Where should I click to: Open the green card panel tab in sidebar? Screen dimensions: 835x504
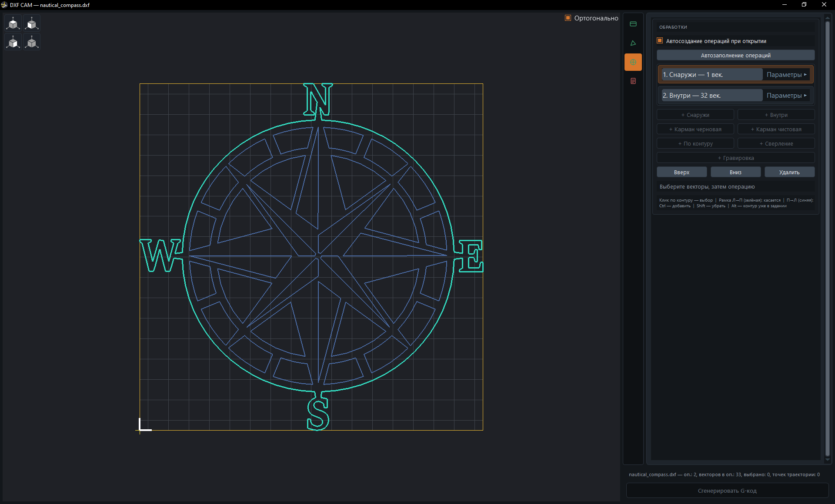tap(633, 24)
